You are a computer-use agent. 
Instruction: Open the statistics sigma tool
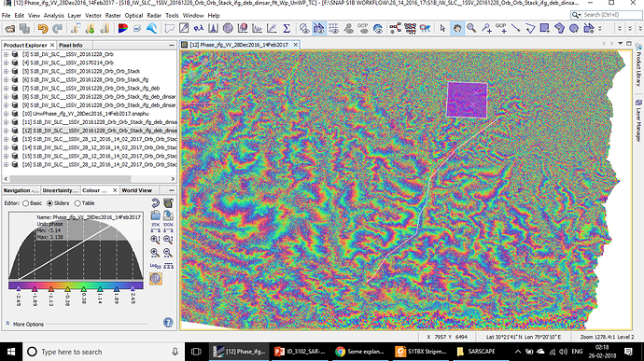click(287, 28)
